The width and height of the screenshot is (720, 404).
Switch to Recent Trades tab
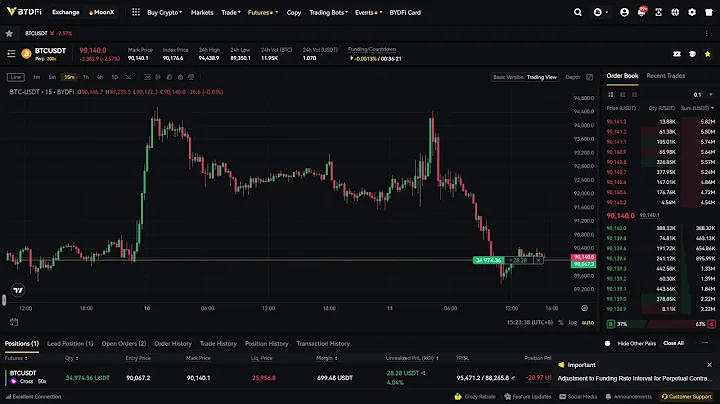665,76
